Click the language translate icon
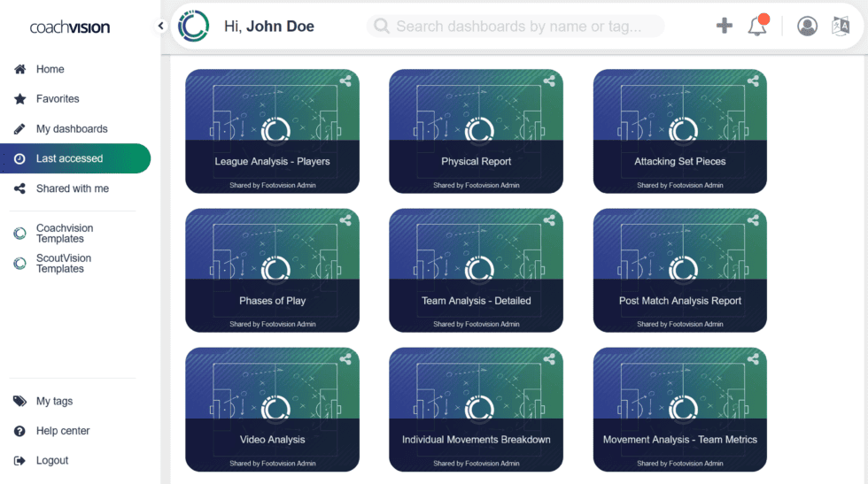 click(x=840, y=26)
